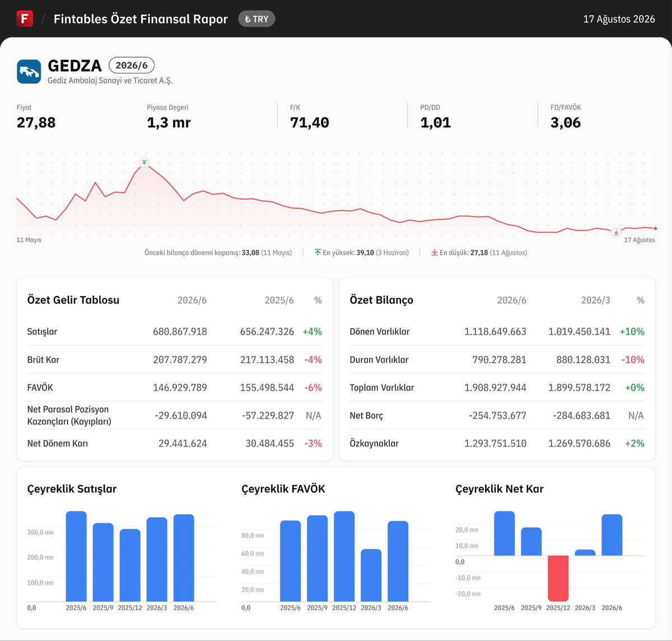Click the 2025/6 bar in Çeyreklik Net Kar
The height and width of the screenshot is (641, 672).
505,534
